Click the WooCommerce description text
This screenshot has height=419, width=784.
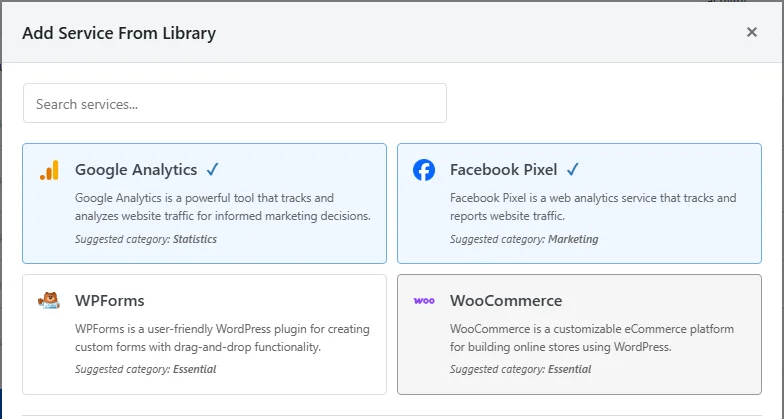pos(592,338)
